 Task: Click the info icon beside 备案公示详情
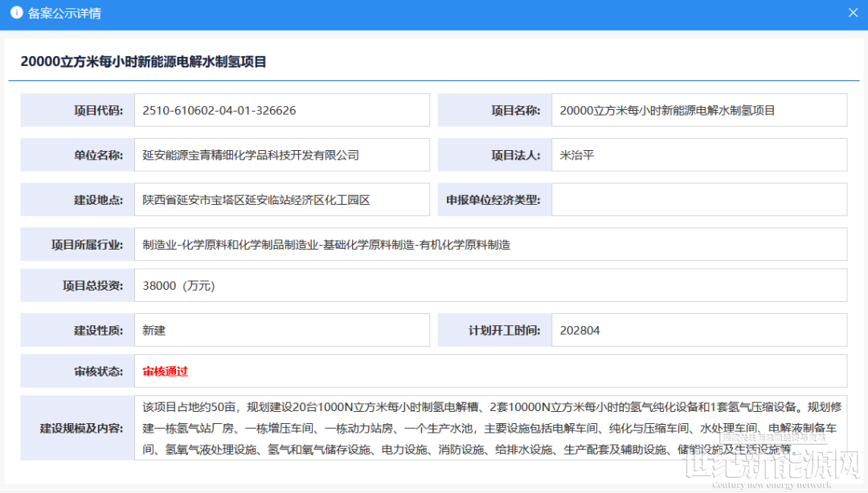16,14
